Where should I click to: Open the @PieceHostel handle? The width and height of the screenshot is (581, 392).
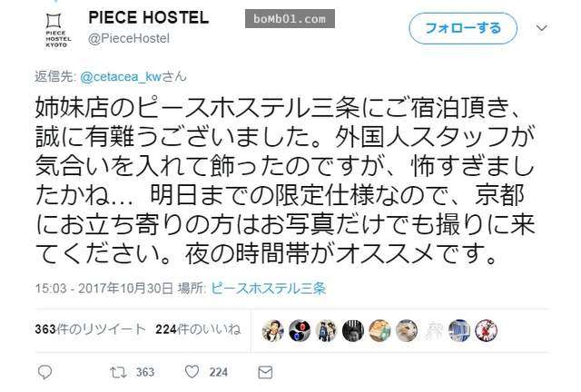[x=129, y=38]
